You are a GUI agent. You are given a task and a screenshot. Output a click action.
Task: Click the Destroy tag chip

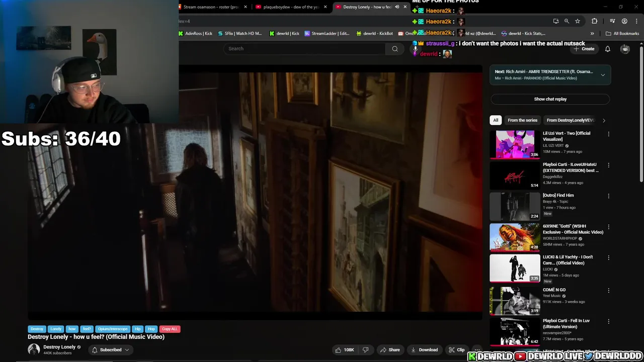[37, 329]
